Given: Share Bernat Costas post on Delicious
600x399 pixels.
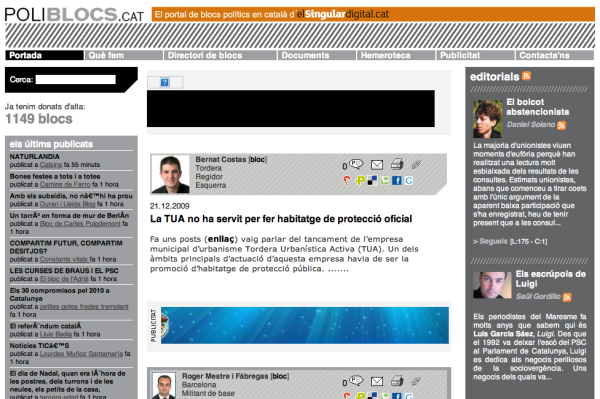Looking at the screenshot, I should (x=372, y=180).
